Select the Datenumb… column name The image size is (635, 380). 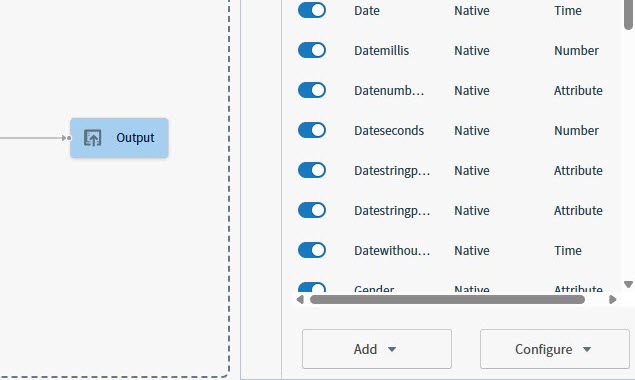tap(389, 90)
